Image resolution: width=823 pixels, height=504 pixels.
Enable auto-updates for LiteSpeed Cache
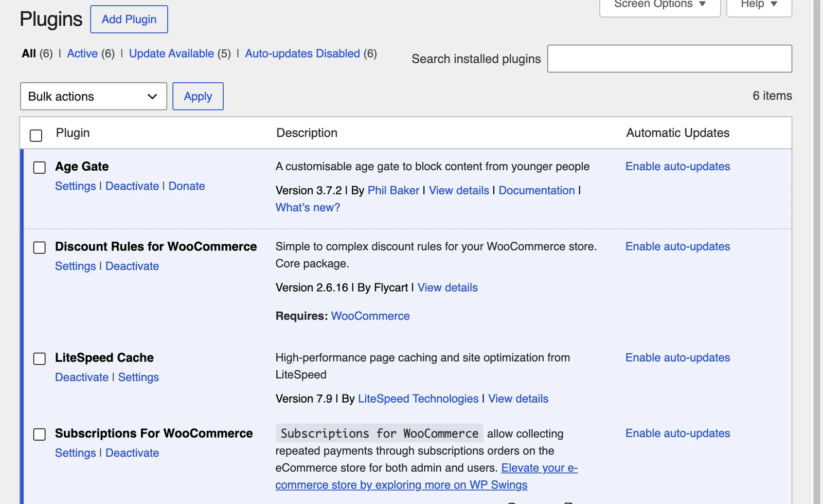(x=677, y=357)
